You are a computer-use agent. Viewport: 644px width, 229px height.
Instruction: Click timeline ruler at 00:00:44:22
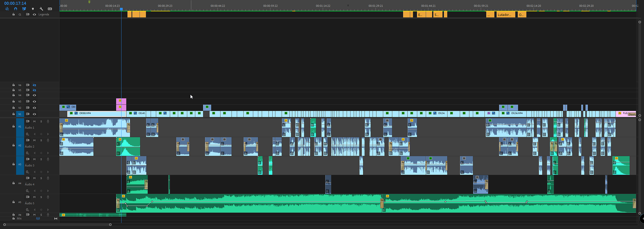(x=218, y=6)
